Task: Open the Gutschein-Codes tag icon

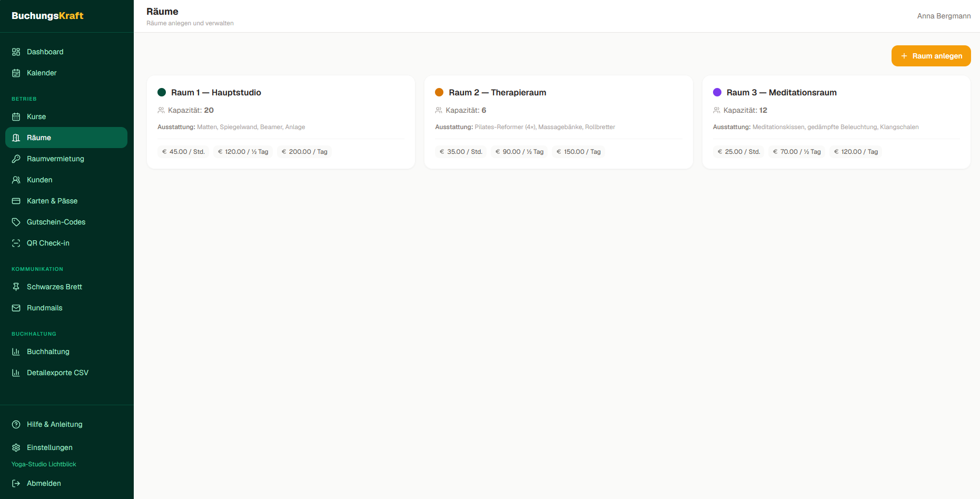Action: pos(16,222)
